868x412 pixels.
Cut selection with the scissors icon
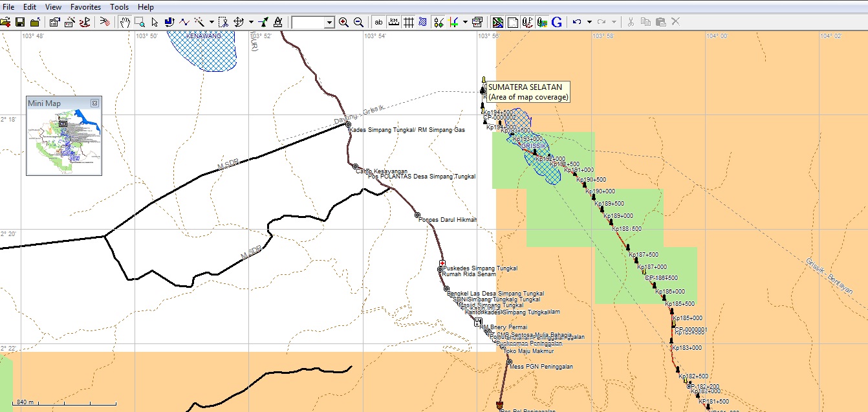630,21
